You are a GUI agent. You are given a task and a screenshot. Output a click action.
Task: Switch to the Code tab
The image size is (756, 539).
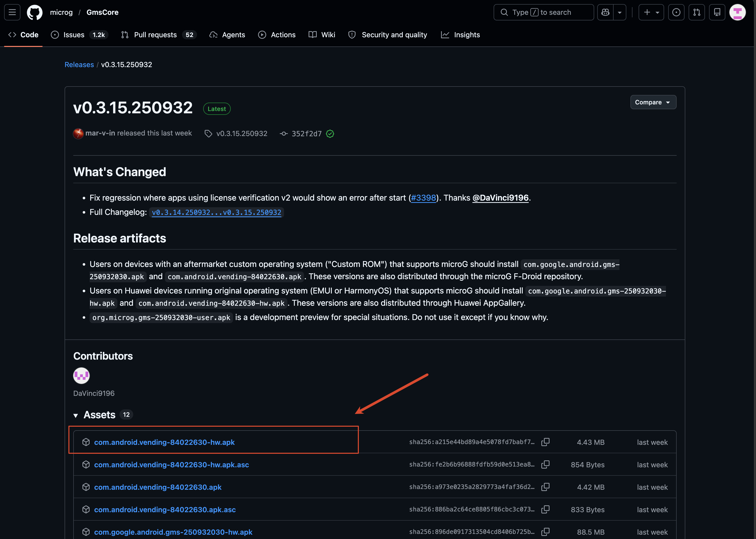click(23, 35)
